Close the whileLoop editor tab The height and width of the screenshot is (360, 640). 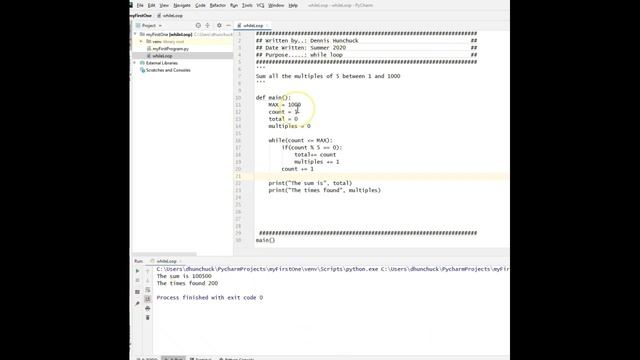[268, 25]
